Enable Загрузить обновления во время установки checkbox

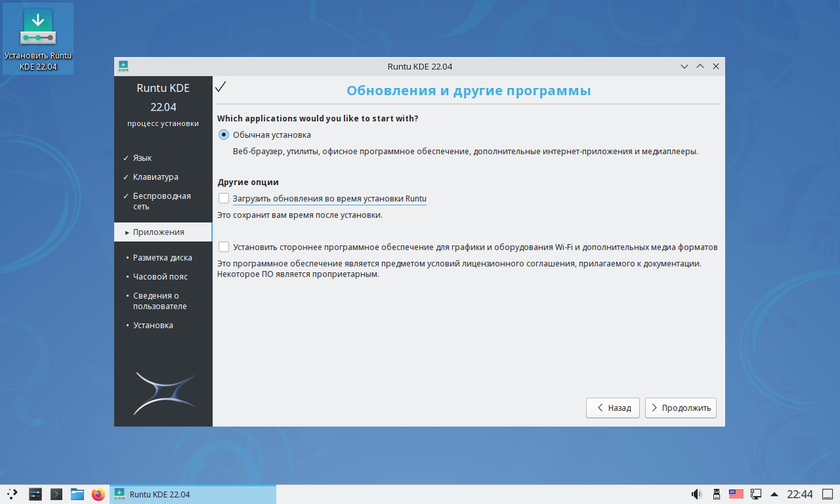pos(224,199)
